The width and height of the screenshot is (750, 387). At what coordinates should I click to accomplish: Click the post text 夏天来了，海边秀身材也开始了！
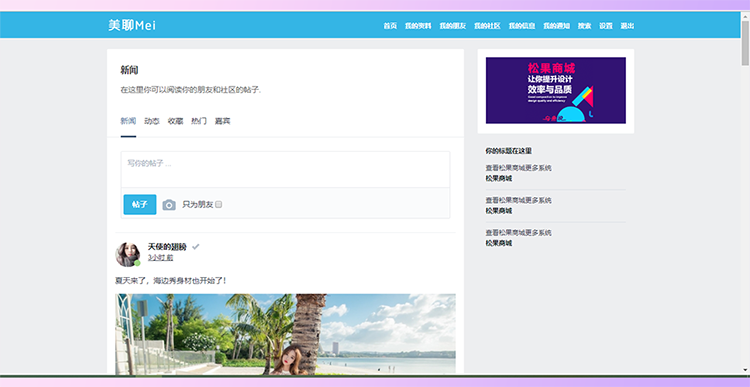point(171,280)
